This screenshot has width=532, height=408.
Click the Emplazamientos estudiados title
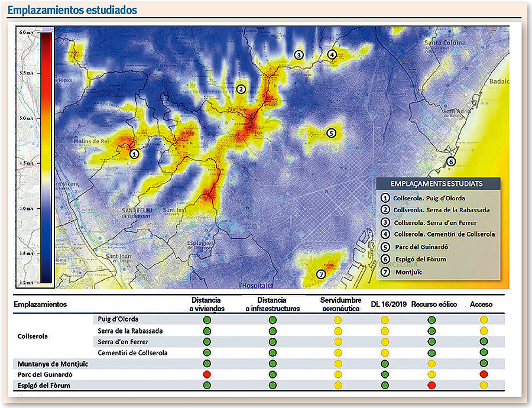(x=72, y=10)
